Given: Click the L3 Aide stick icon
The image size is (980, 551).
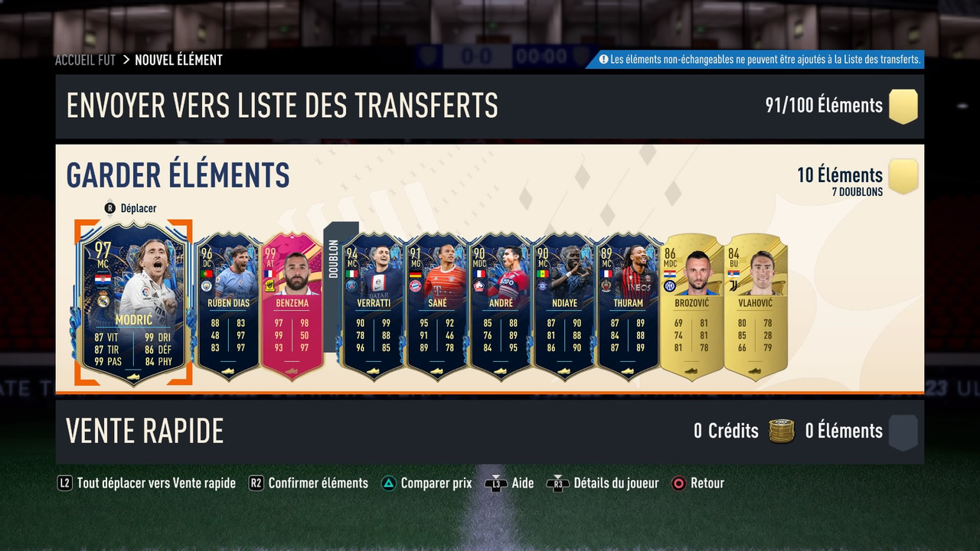Looking at the screenshot, I should click(495, 484).
